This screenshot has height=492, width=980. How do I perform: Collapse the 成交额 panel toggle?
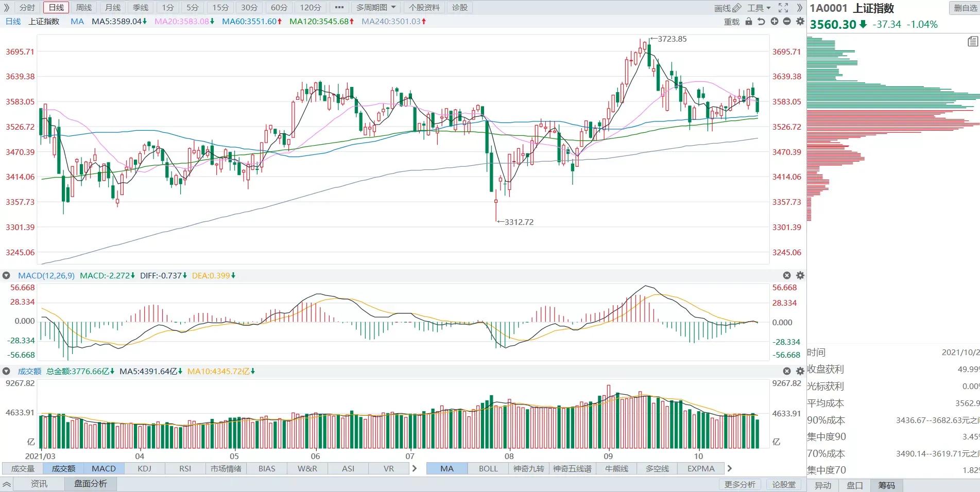[7, 371]
